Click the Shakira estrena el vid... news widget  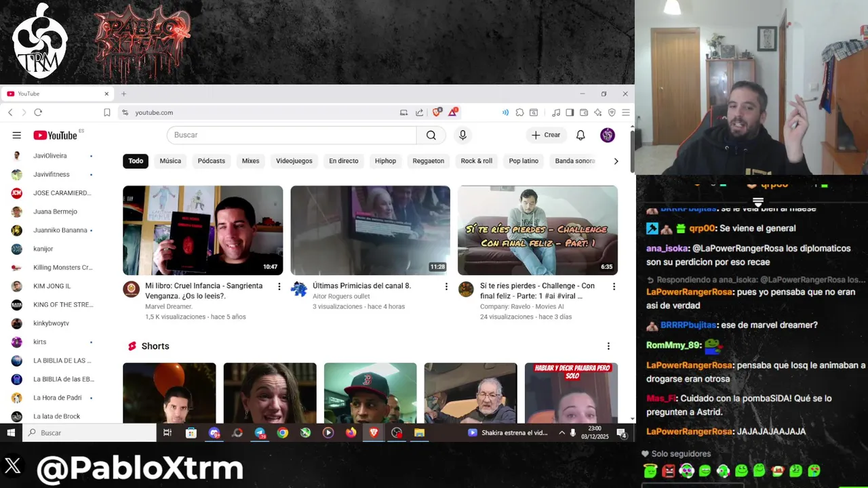pos(508,432)
